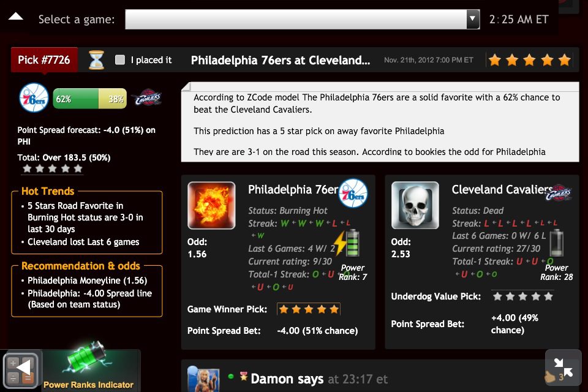Open the Philadelphia 76ers at Cleveland game title
This screenshot has height=392, width=588.
[281, 60]
